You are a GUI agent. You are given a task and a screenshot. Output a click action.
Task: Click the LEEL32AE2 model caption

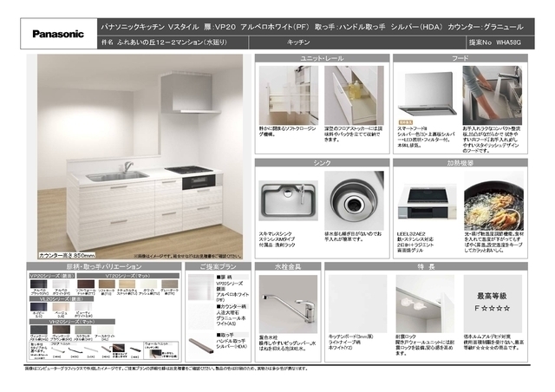click(x=411, y=234)
